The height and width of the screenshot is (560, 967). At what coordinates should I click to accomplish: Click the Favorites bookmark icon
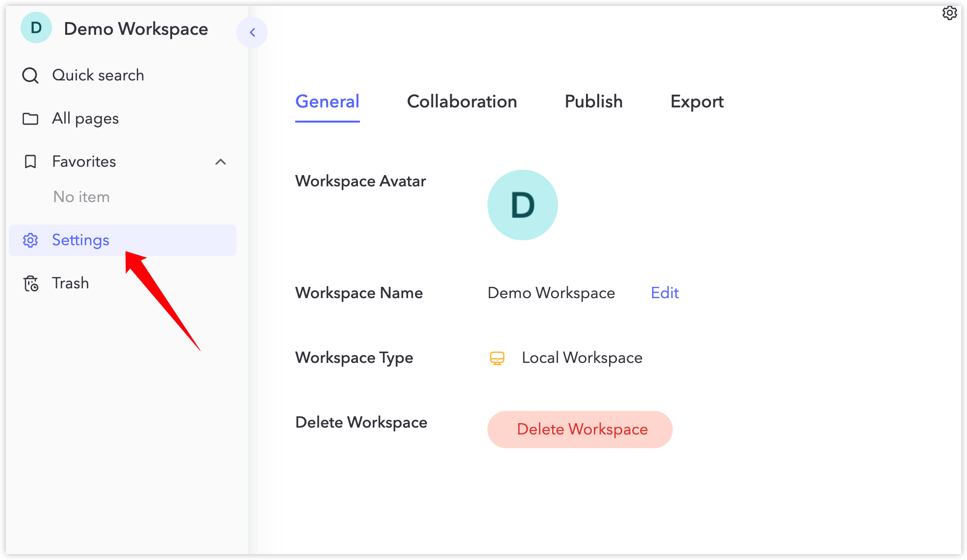(x=30, y=162)
